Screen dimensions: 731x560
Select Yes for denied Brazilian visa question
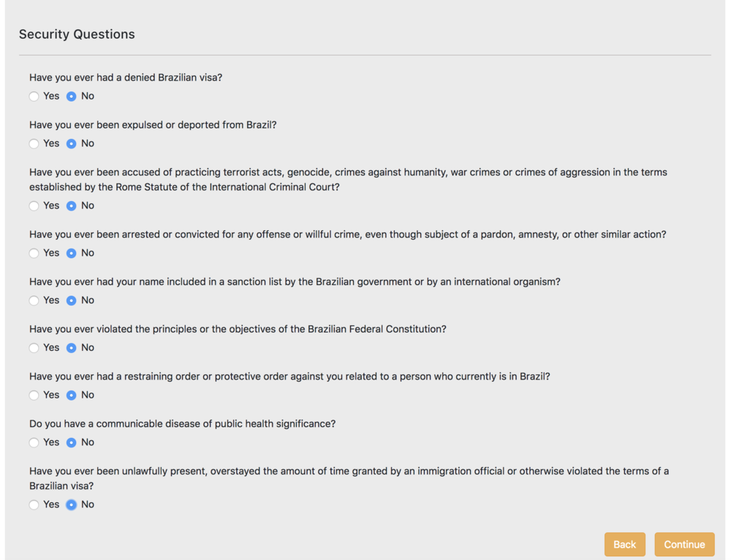pos(34,97)
